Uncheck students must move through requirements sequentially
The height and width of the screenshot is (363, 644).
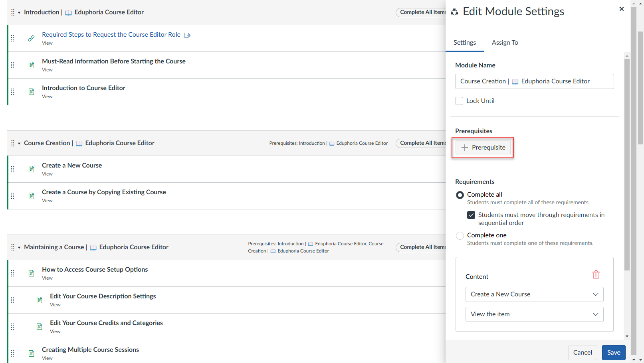coord(471,215)
